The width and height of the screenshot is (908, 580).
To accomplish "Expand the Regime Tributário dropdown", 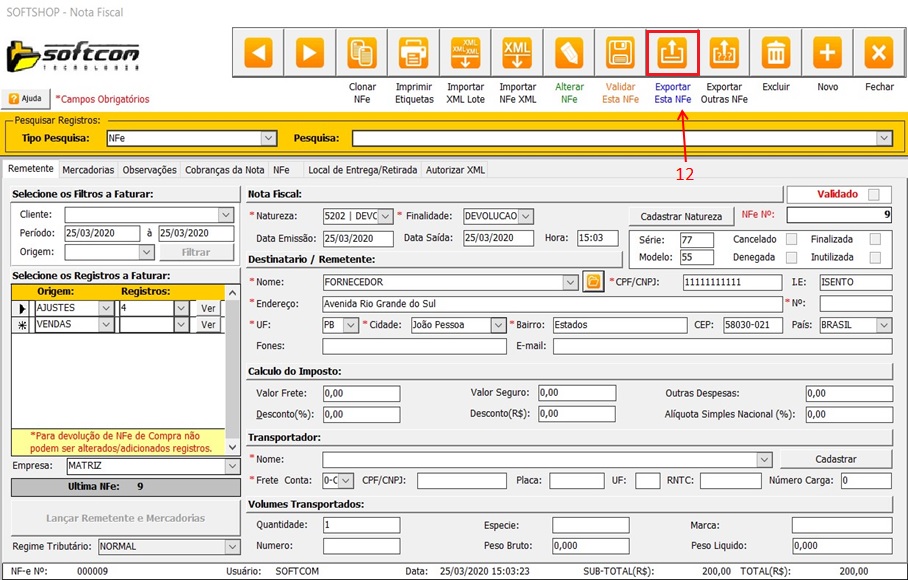I will pyautogui.click(x=233, y=547).
